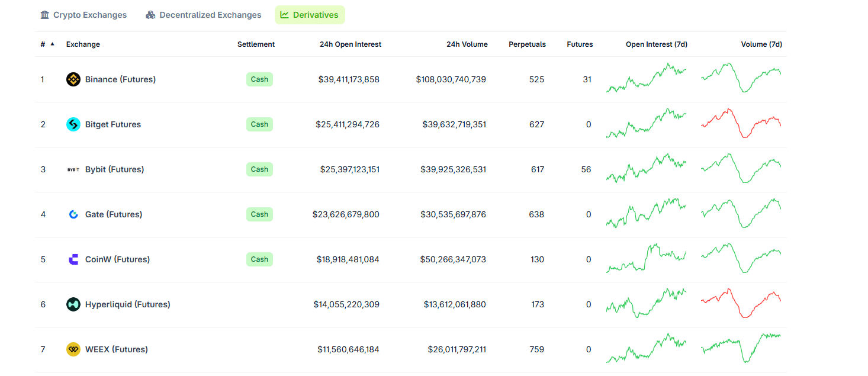Click the value $108,030,740,739

(x=451, y=79)
